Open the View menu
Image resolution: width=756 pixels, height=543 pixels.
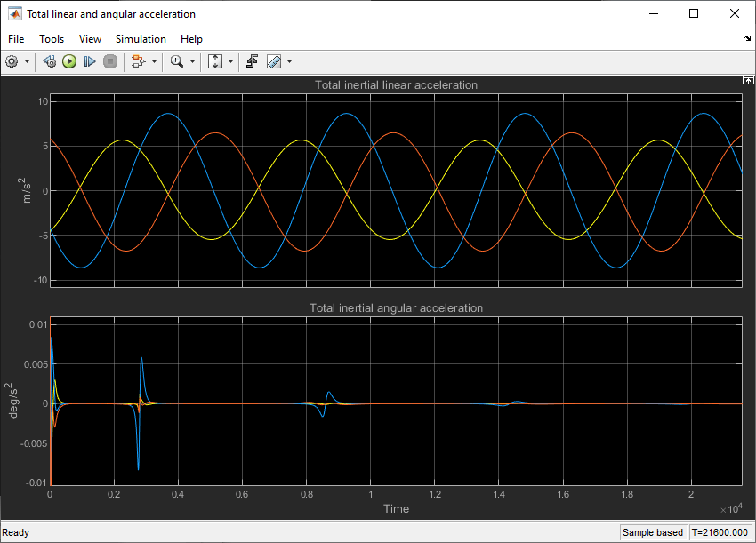coord(90,39)
